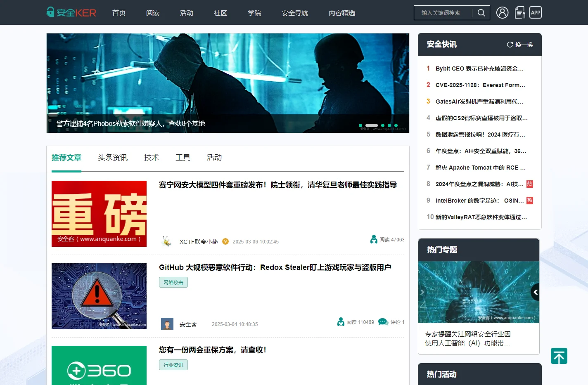This screenshot has height=385, width=588.
Task: Switch to 技术 tab
Action: [x=152, y=158]
